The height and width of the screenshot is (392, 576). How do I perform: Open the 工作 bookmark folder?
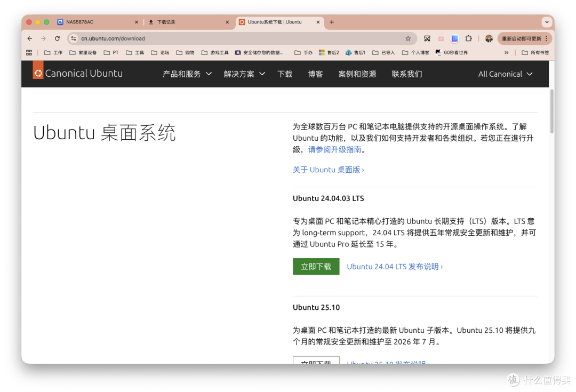pos(53,53)
